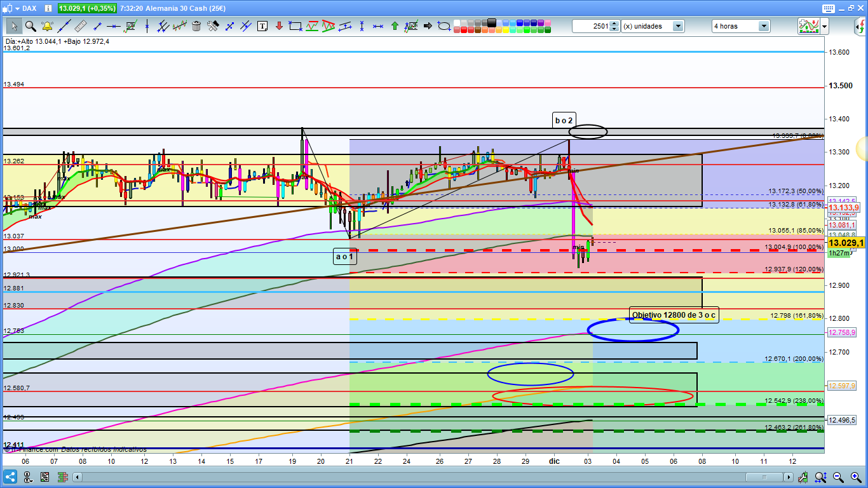Viewport: 868px width, 488px height.
Task: Select the arrow cursor tool
Action: (x=13, y=26)
